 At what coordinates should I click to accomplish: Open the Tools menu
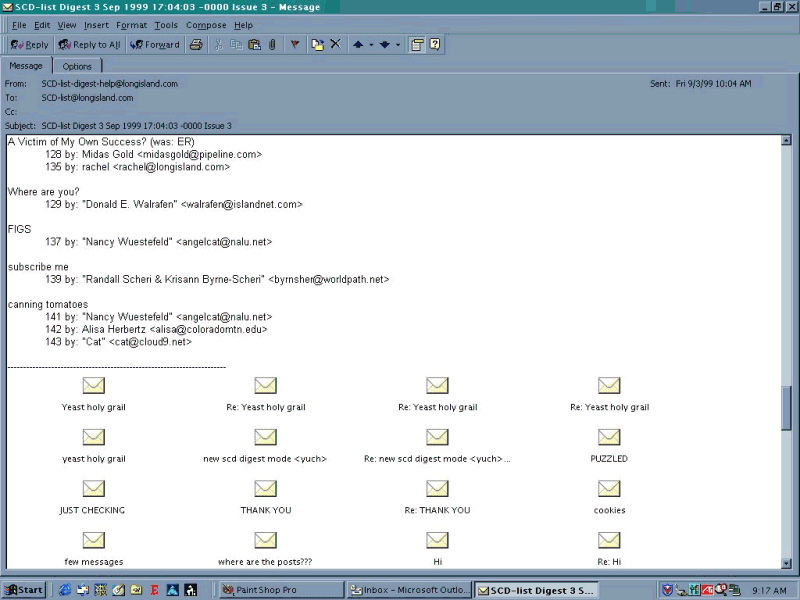coord(166,25)
